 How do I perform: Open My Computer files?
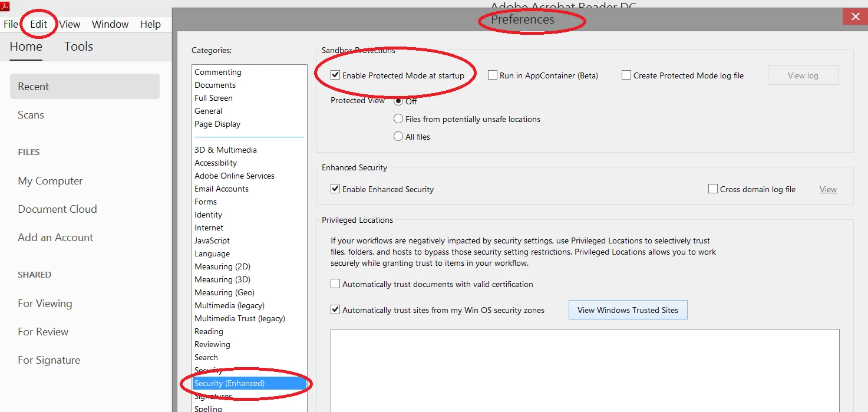[x=50, y=181]
